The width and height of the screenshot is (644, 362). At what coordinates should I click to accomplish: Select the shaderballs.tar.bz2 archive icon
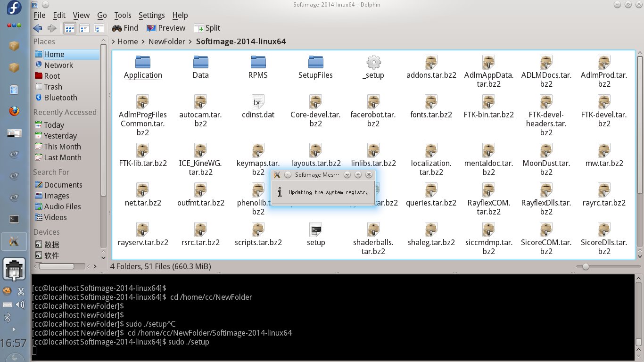pyautogui.click(x=373, y=229)
